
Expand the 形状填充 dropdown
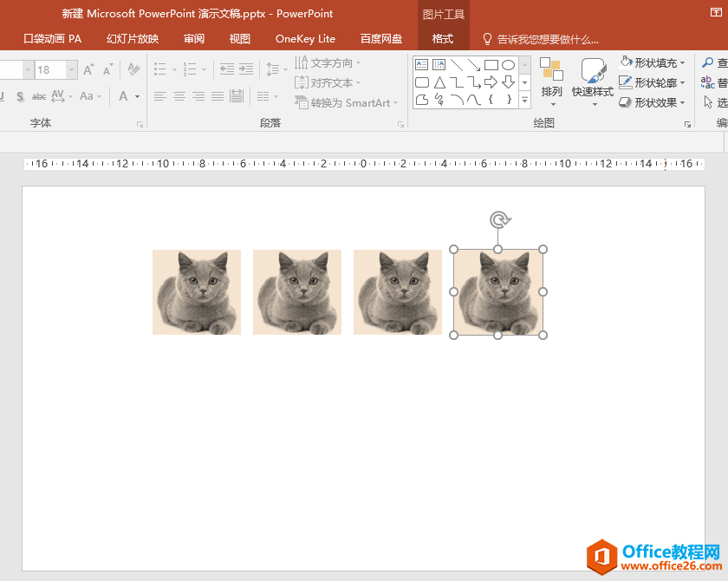pos(682,62)
